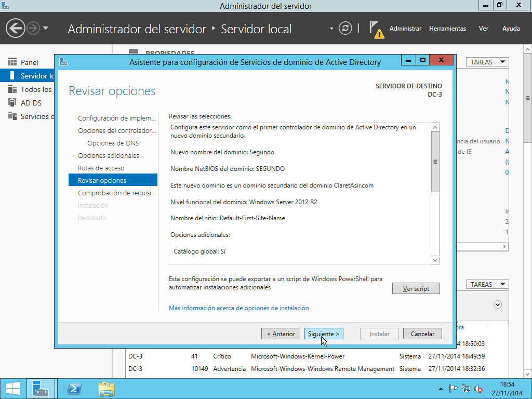Open the navigation history dropdown arrow
The width and height of the screenshot is (532, 399).
tap(46, 28)
